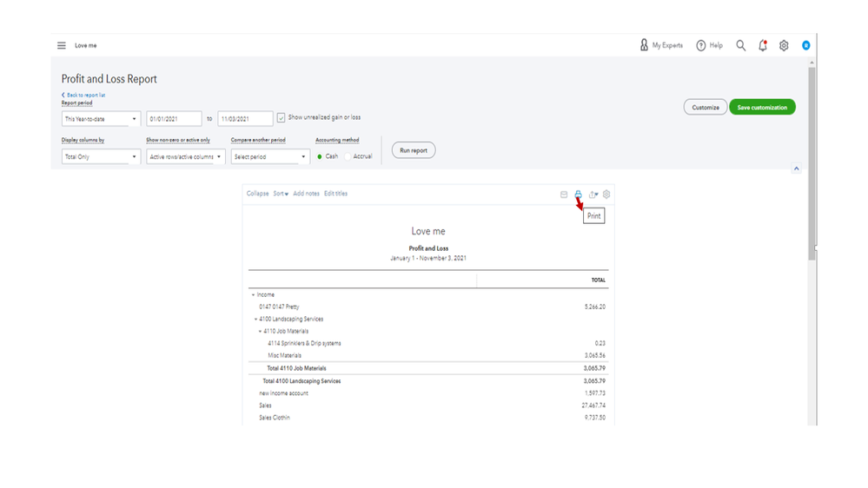868x488 pixels.
Task: Click the 9,737.50 Sales Clothin amount
Action: click(594, 418)
